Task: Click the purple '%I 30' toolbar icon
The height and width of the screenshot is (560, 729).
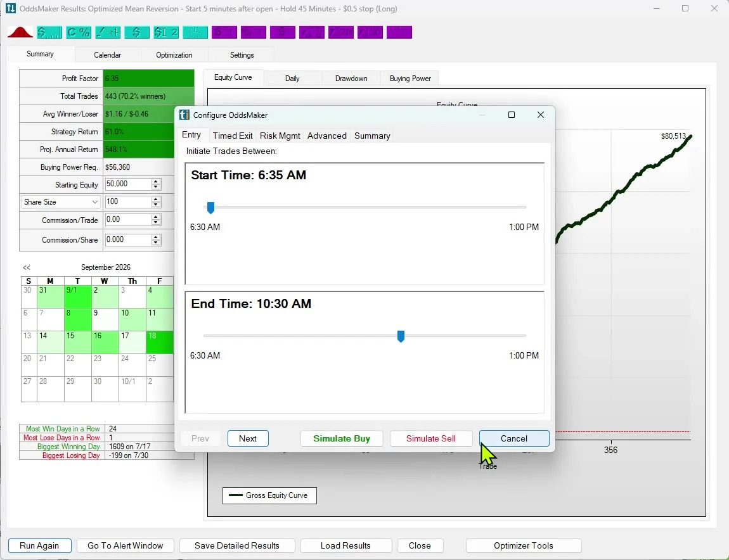Action: pyautogui.click(x=370, y=32)
